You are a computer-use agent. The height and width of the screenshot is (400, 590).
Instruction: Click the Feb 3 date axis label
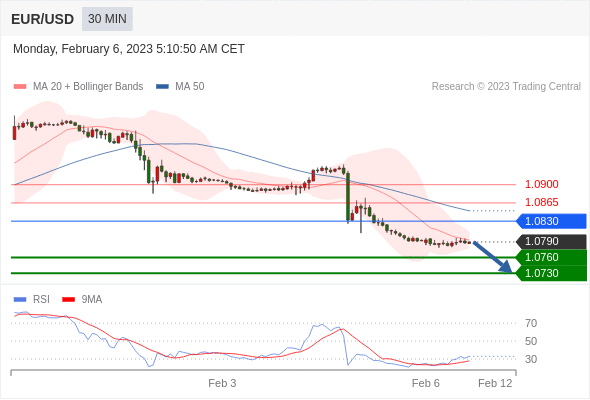click(x=222, y=383)
